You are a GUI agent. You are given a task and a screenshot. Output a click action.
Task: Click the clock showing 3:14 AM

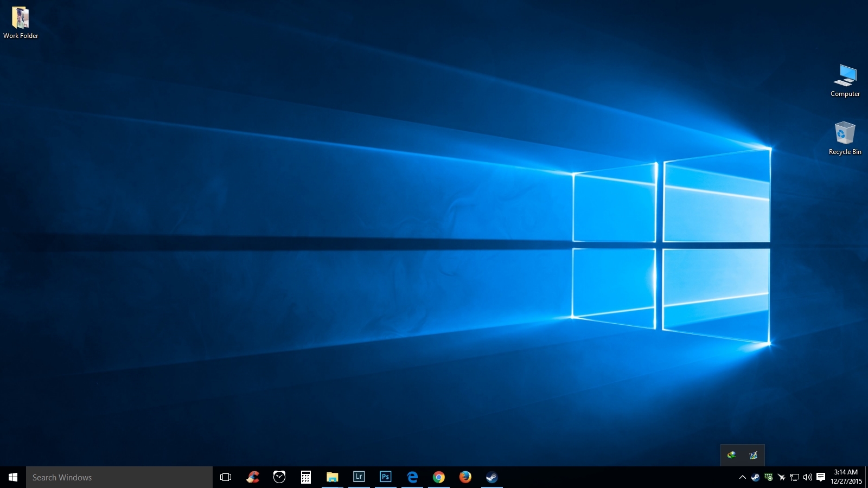click(x=846, y=477)
